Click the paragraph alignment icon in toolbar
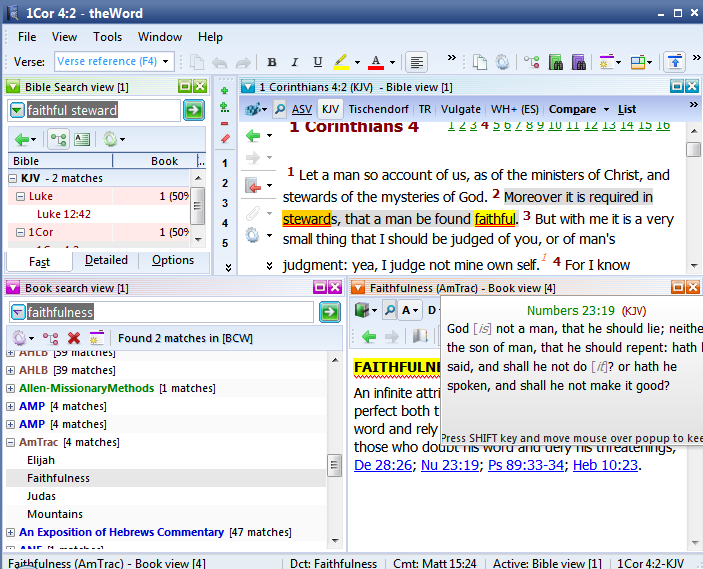The height and width of the screenshot is (569, 703). (x=417, y=62)
